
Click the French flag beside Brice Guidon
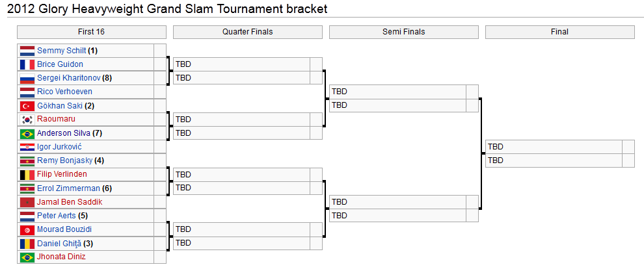(x=27, y=64)
